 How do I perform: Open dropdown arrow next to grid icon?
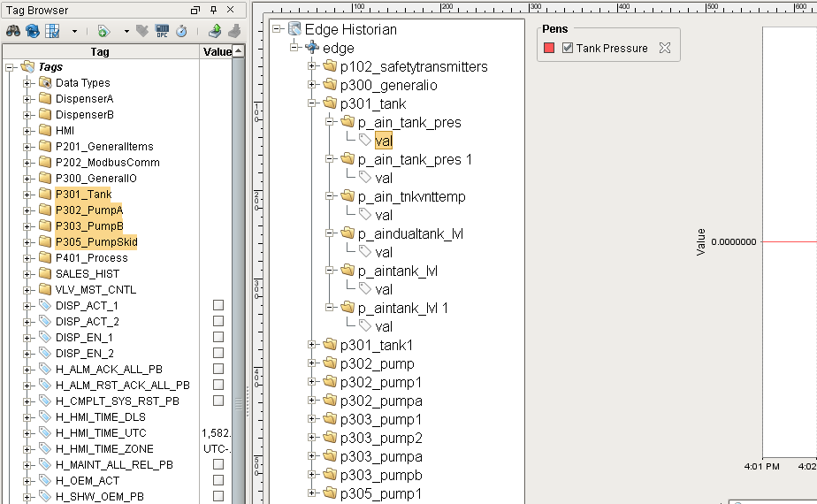click(74, 31)
